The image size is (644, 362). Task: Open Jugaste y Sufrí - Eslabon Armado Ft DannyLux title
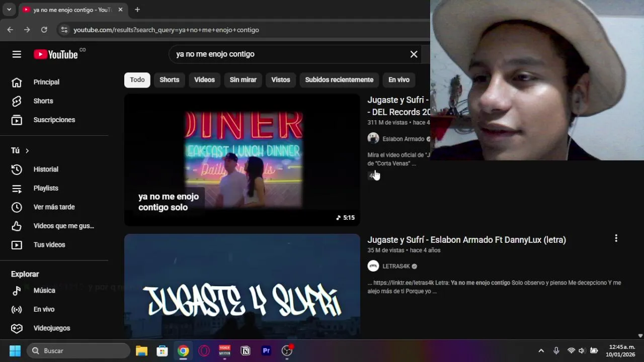[466, 240]
